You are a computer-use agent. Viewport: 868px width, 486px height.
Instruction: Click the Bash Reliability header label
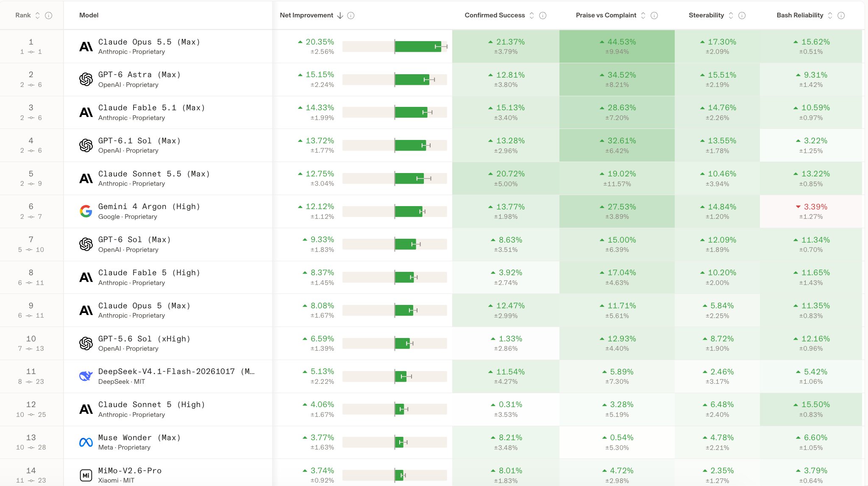click(800, 15)
